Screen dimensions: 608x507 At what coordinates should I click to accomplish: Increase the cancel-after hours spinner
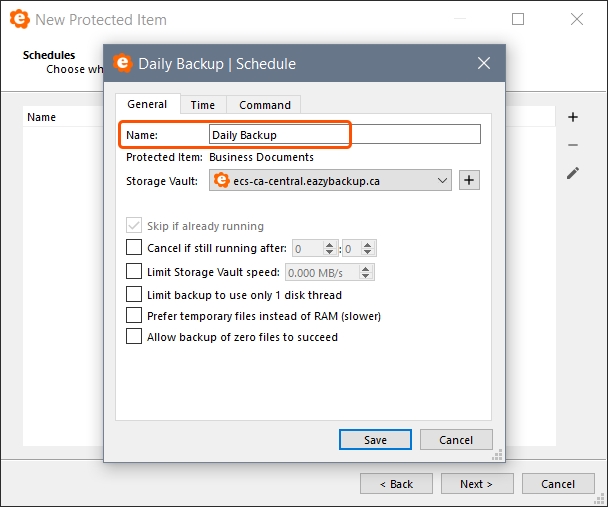(329, 244)
